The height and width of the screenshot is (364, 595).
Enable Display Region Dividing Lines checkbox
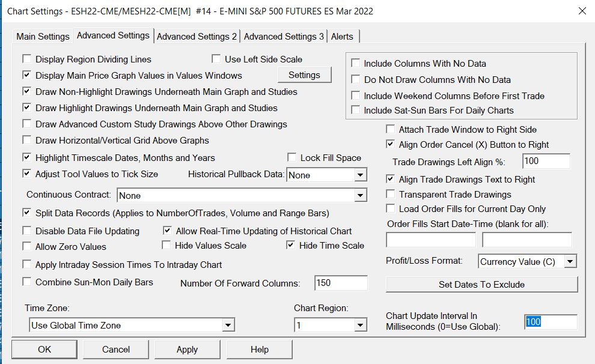tap(27, 59)
